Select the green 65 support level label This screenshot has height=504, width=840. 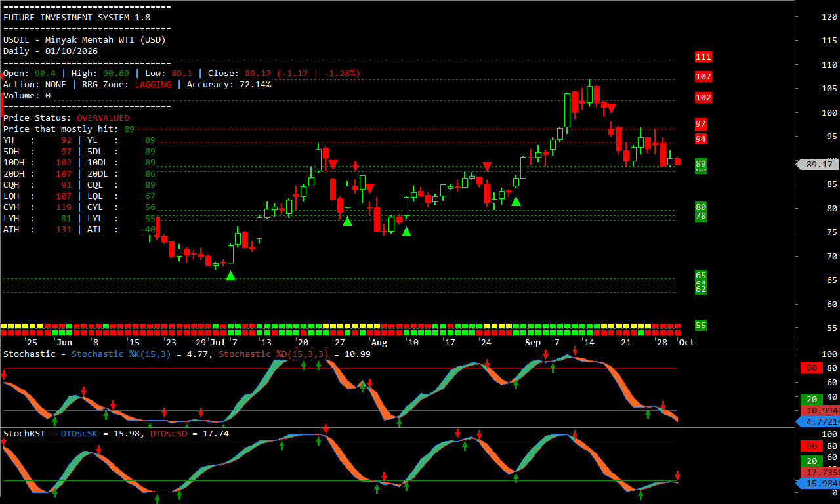pyautogui.click(x=701, y=275)
